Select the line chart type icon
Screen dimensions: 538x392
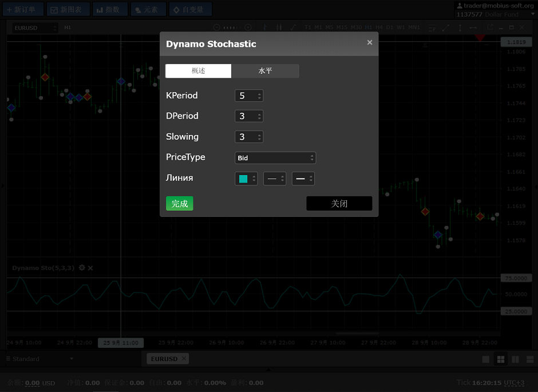[294, 27]
